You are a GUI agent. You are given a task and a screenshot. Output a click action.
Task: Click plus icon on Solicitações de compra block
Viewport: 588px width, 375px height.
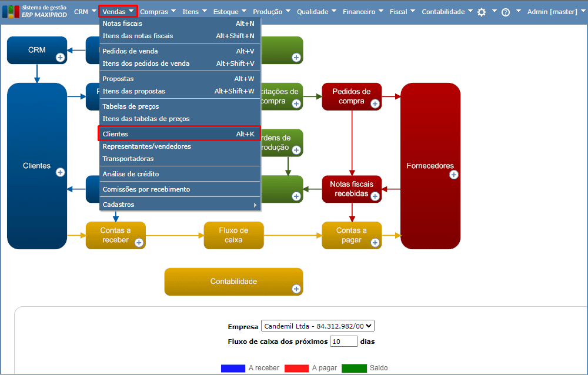tap(296, 104)
